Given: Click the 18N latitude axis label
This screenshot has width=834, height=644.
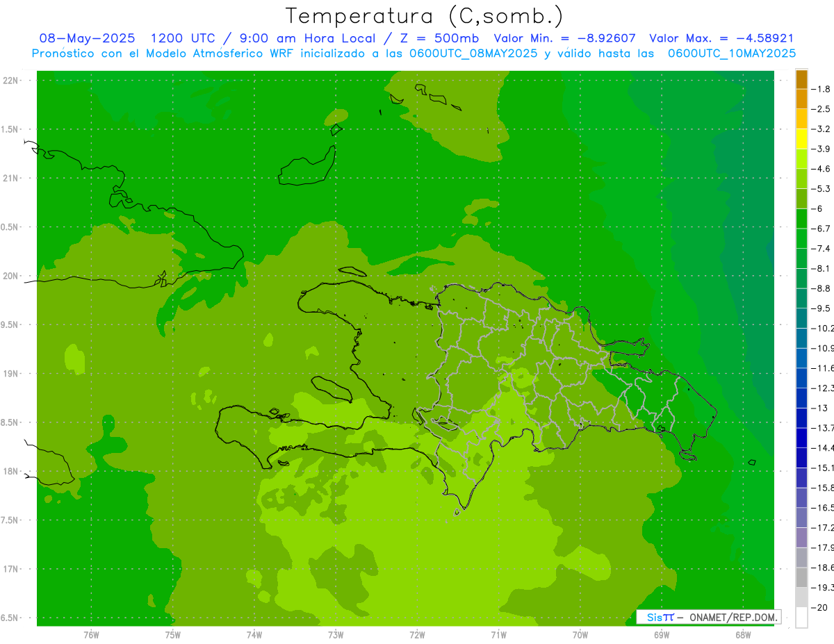Looking at the screenshot, I should (11, 471).
